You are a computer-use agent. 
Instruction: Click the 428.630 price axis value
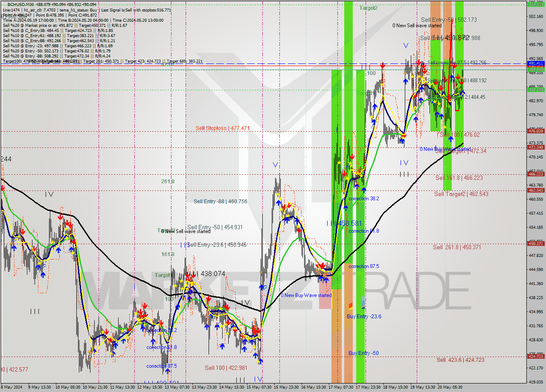(536, 340)
